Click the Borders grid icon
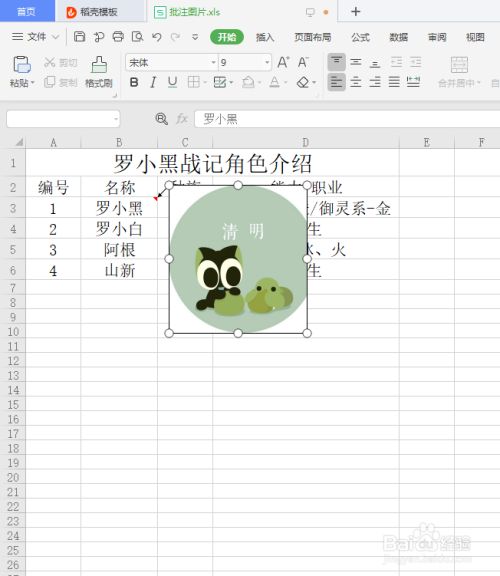Viewport: 500px width, 576px height. click(194, 82)
